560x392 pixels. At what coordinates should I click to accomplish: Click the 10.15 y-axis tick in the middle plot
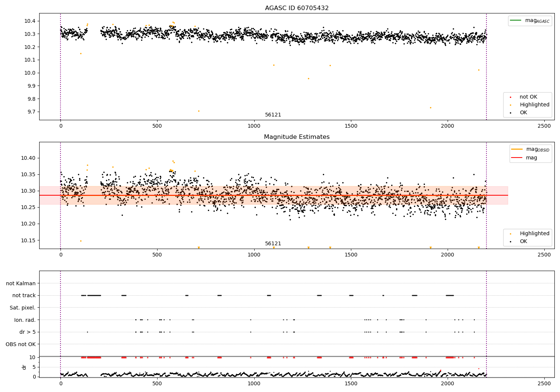pyautogui.click(x=28, y=240)
